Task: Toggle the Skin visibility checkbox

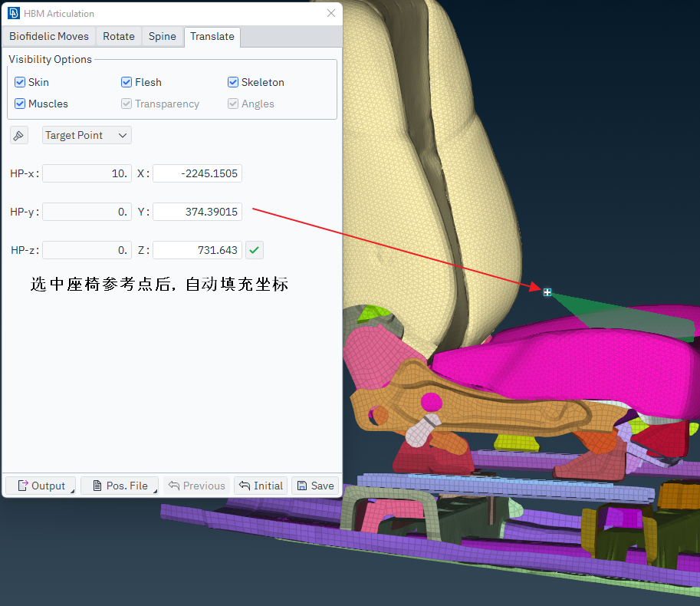Action: pos(20,82)
